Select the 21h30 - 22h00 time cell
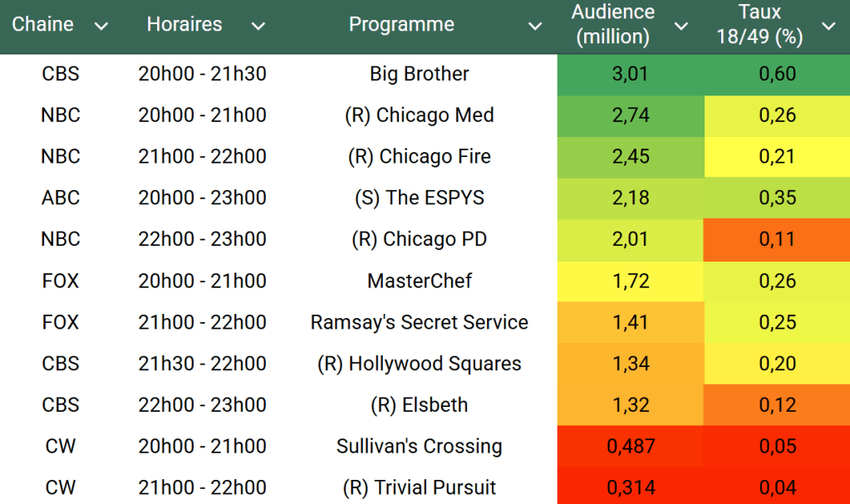The height and width of the screenshot is (504, 850). [202, 364]
